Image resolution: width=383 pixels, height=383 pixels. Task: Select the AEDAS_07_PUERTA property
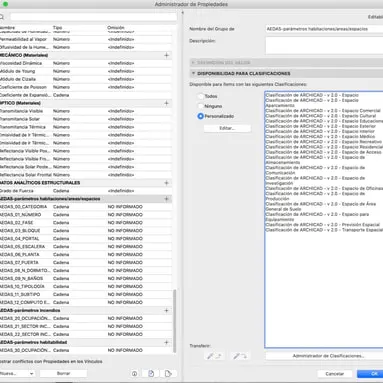click(x=86, y=263)
